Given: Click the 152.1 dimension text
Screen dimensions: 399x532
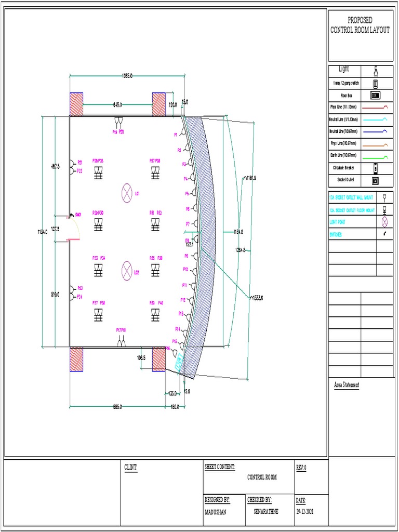Looking at the screenshot, I should click(190, 244).
